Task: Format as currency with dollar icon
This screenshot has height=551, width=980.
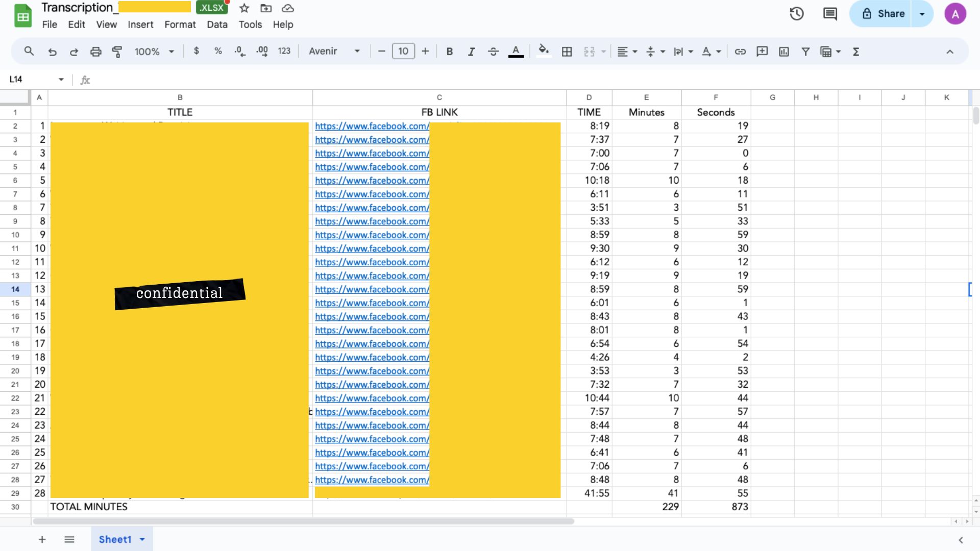Action: pos(197,51)
